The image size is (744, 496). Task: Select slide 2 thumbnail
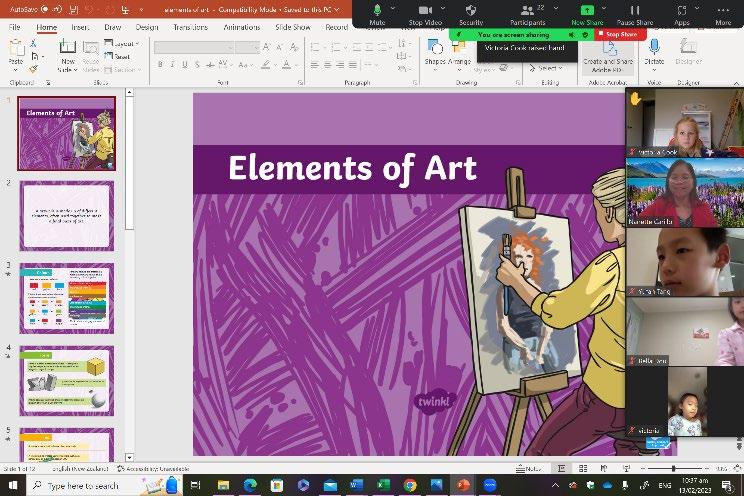tap(66, 215)
